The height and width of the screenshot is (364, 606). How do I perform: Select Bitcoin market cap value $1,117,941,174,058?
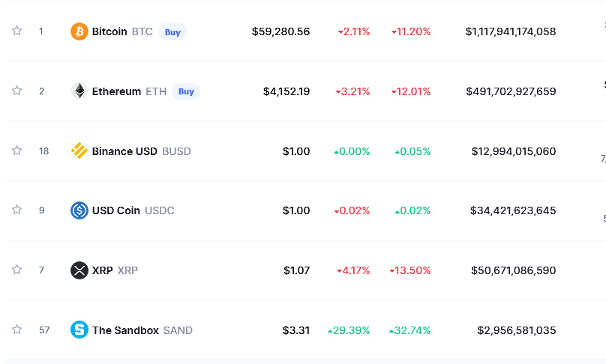[511, 31]
